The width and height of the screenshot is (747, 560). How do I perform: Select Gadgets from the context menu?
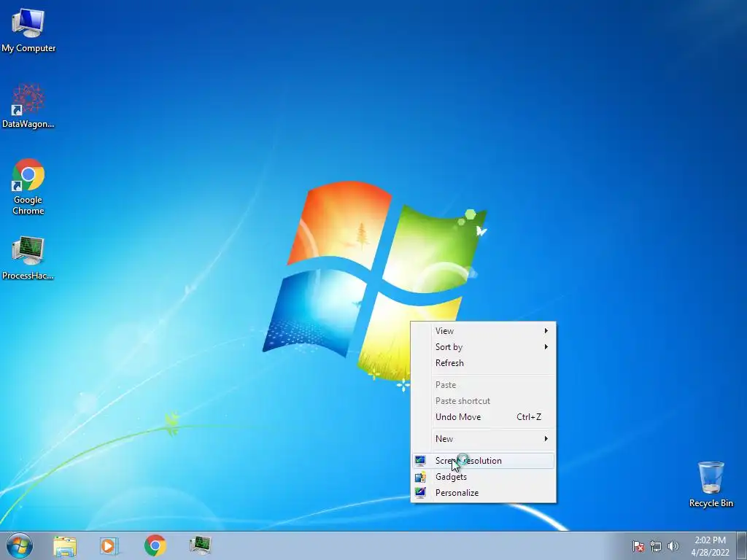pyautogui.click(x=483, y=477)
